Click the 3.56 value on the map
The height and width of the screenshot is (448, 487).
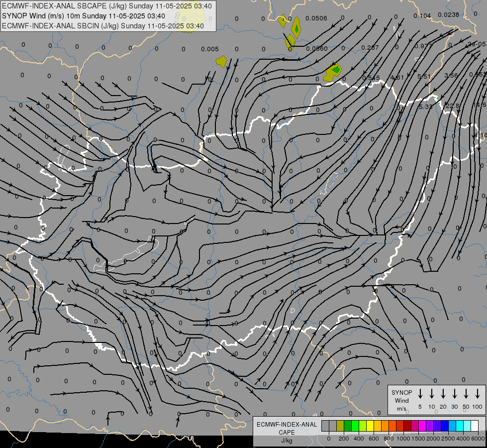451,75
